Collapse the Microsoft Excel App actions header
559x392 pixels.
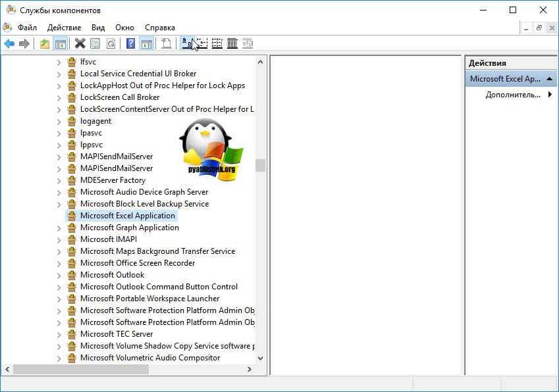(x=549, y=79)
